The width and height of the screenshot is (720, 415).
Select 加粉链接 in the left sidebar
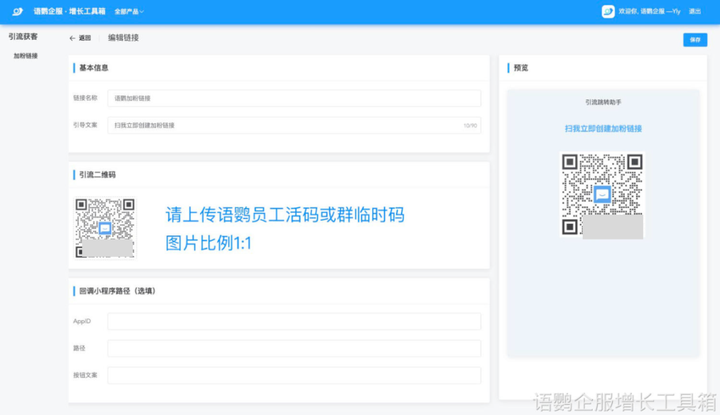pos(26,56)
